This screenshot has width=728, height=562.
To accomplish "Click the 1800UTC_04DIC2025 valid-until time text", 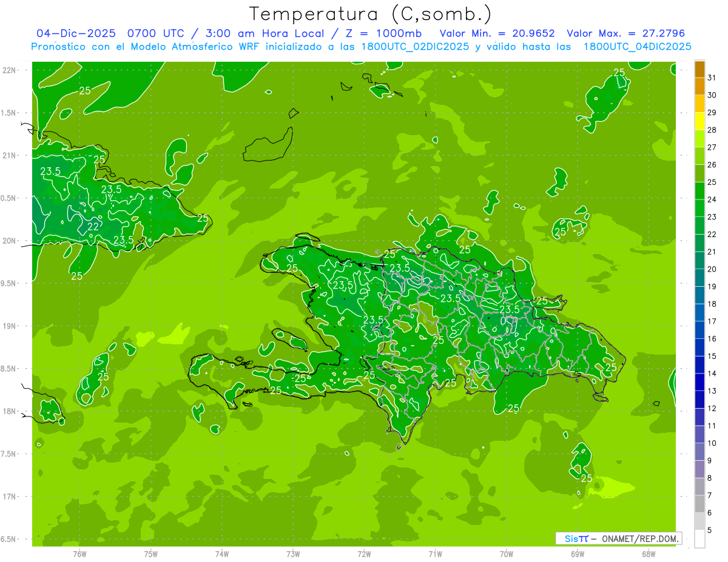I will tap(638, 47).
